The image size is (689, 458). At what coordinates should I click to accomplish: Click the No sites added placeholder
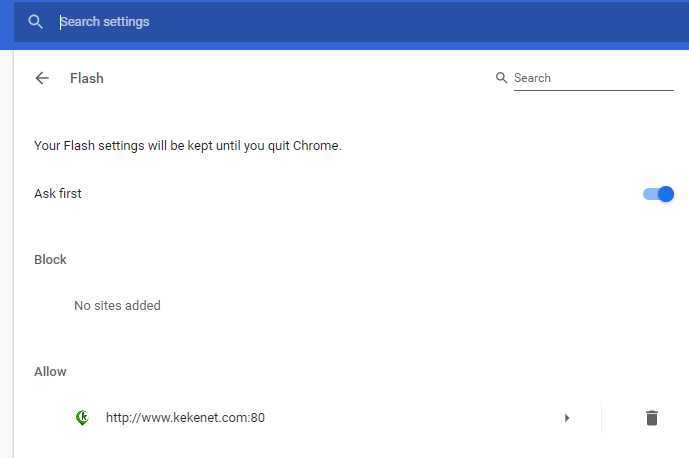click(117, 305)
